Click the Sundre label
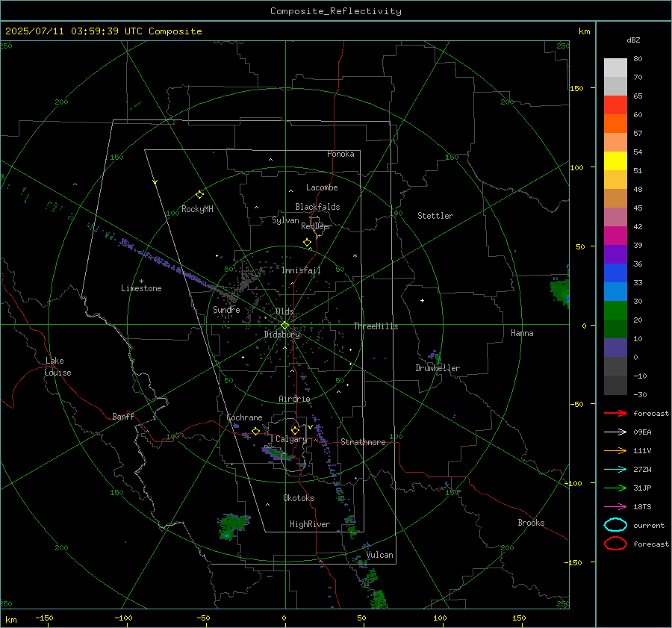Screen dimensions: 672x628 tap(226, 309)
